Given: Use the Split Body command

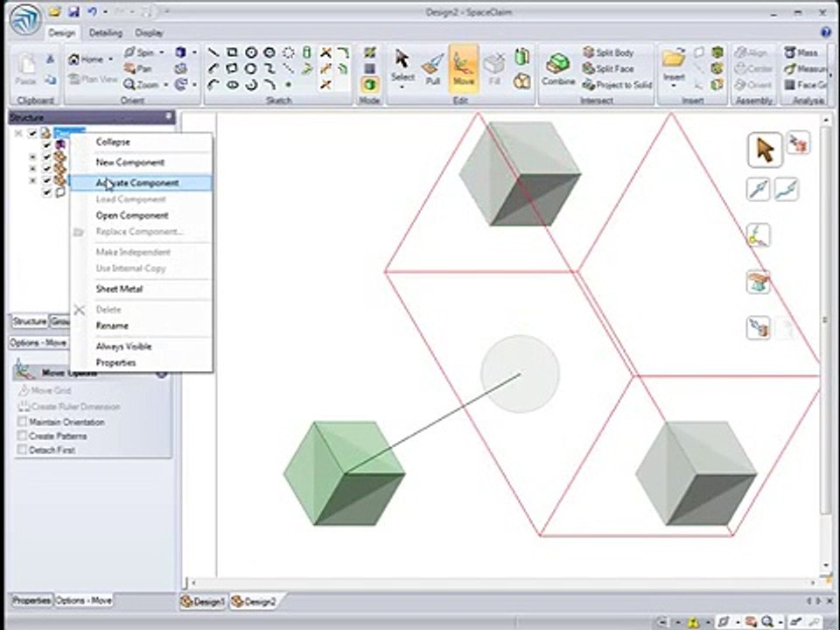Looking at the screenshot, I should (x=608, y=52).
